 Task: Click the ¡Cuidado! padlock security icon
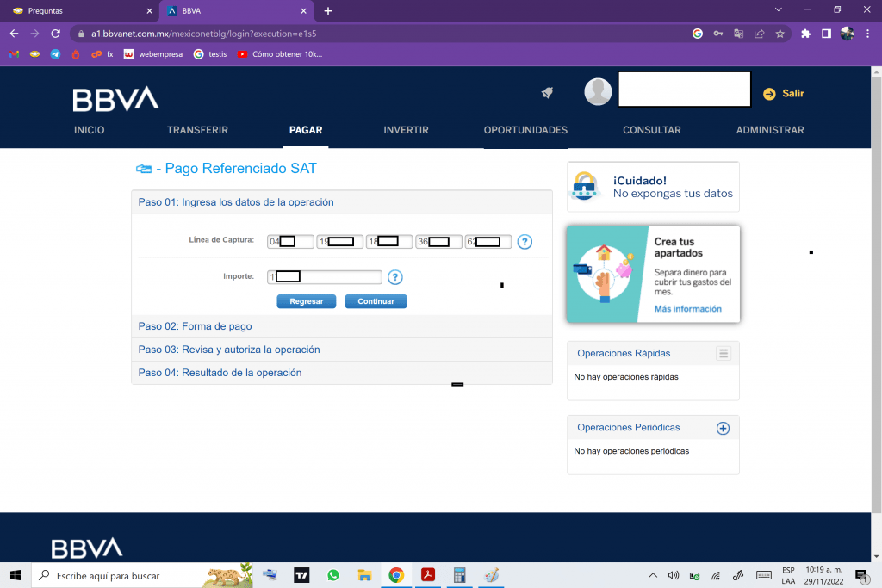pyautogui.click(x=585, y=186)
